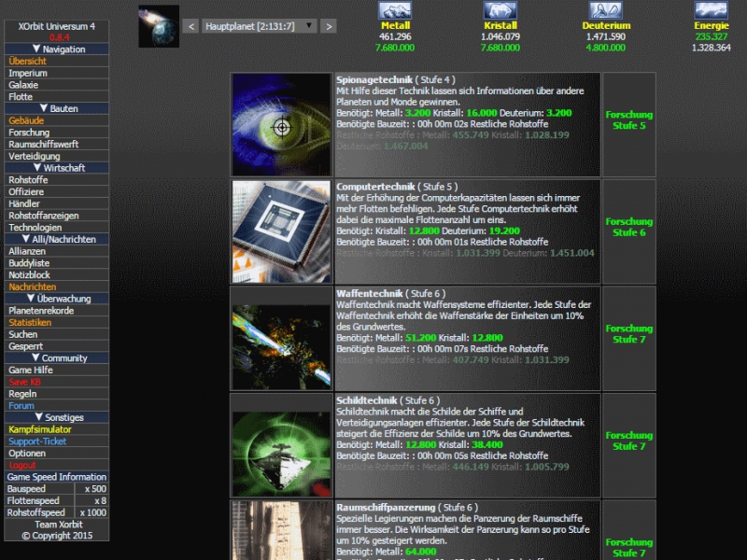Click the Raumschiffpanzerung title link
The image size is (747, 560).
pos(386,508)
